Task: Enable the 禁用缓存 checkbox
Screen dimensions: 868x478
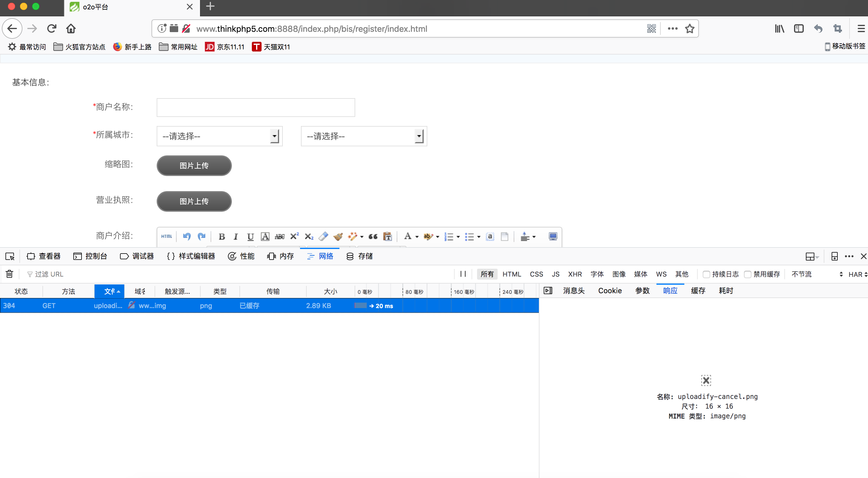Action: 747,274
